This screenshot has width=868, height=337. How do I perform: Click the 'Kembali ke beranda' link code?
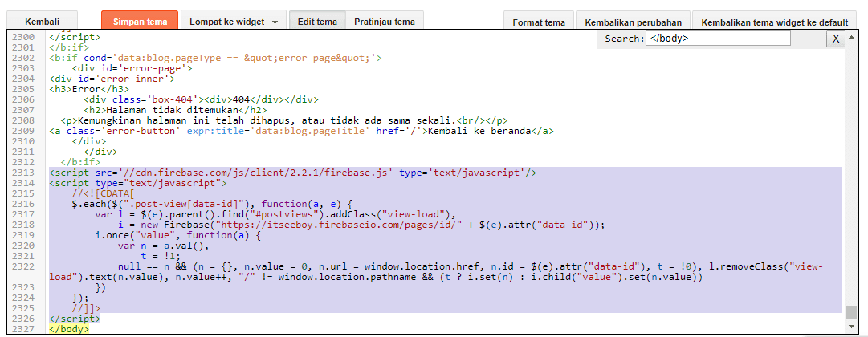point(302,131)
